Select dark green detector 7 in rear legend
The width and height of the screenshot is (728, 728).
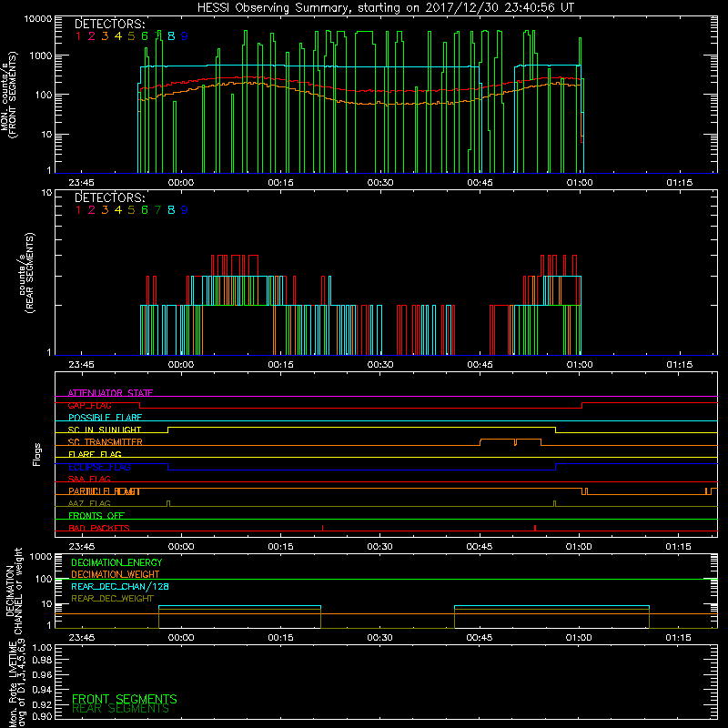(x=157, y=210)
